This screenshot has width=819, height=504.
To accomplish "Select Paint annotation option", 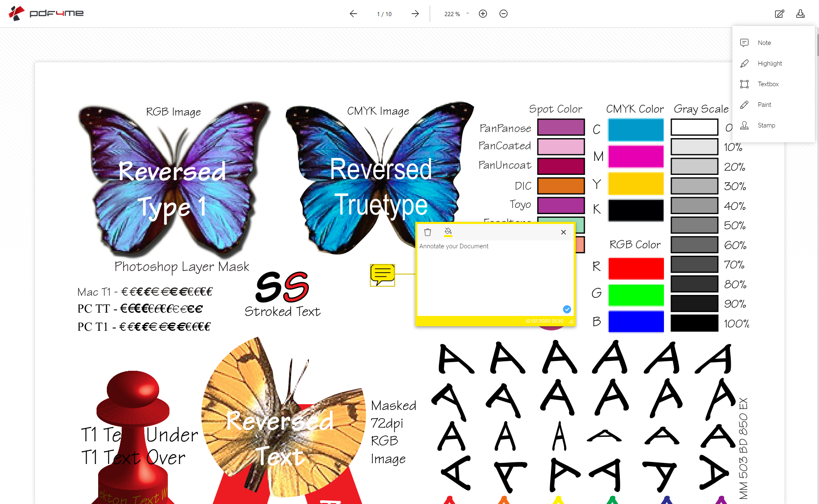I will pyautogui.click(x=764, y=105).
